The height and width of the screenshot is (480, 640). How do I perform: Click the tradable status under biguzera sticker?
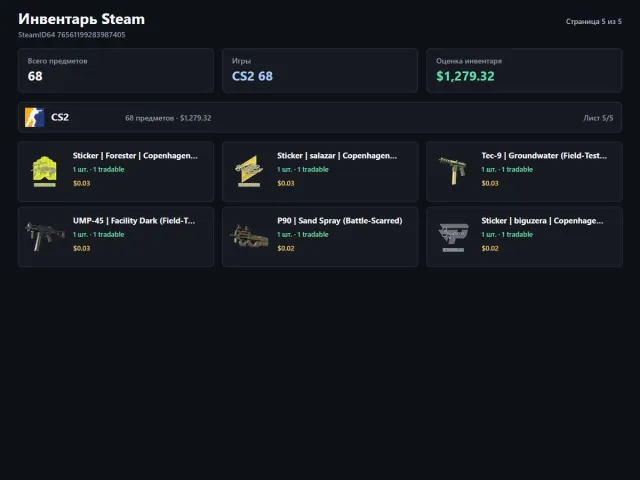click(x=507, y=234)
